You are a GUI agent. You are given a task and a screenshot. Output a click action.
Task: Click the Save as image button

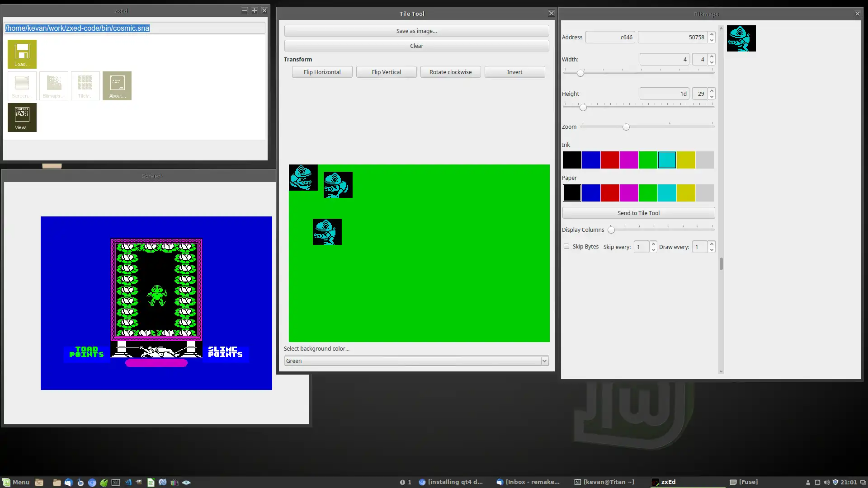pos(417,30)
